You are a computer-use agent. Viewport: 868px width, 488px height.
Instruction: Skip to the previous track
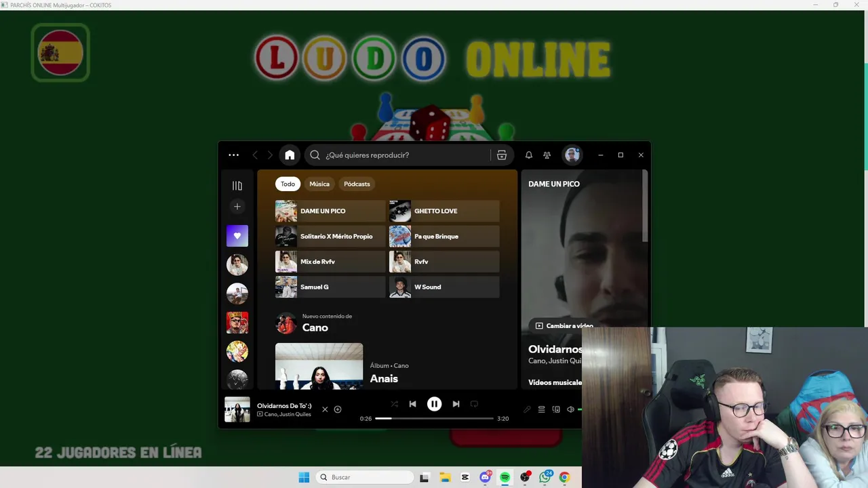coord(412,404)
